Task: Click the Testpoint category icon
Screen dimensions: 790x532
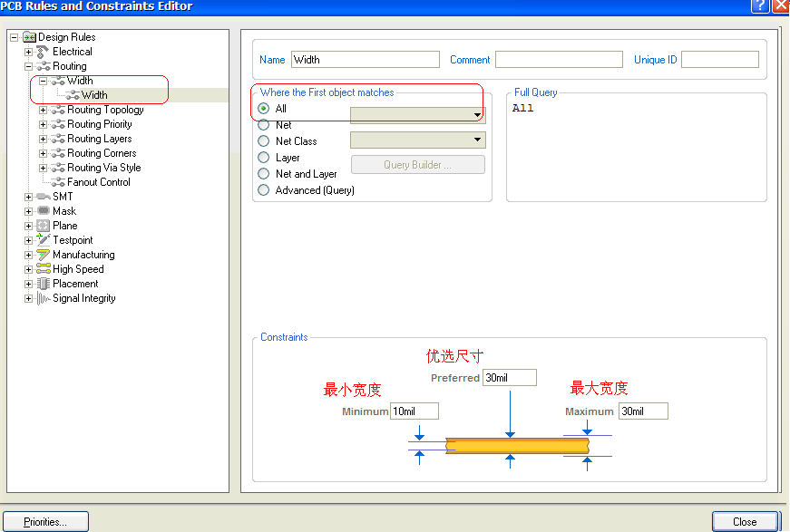Action: 44,239
